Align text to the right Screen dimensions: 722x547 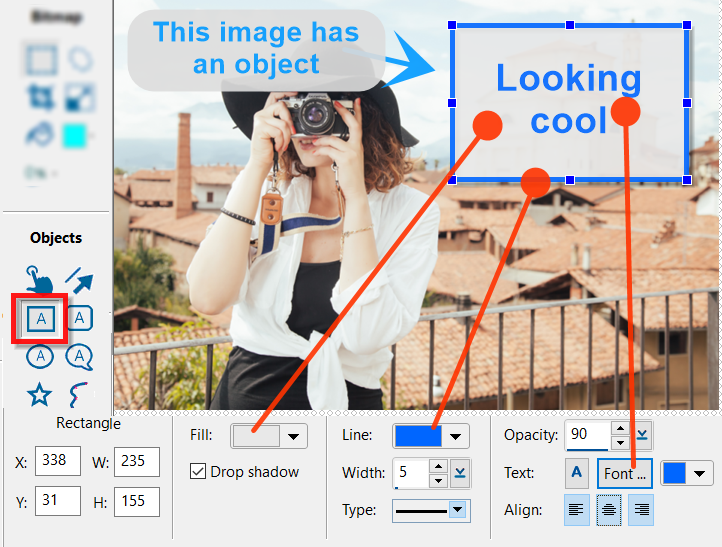640,510
